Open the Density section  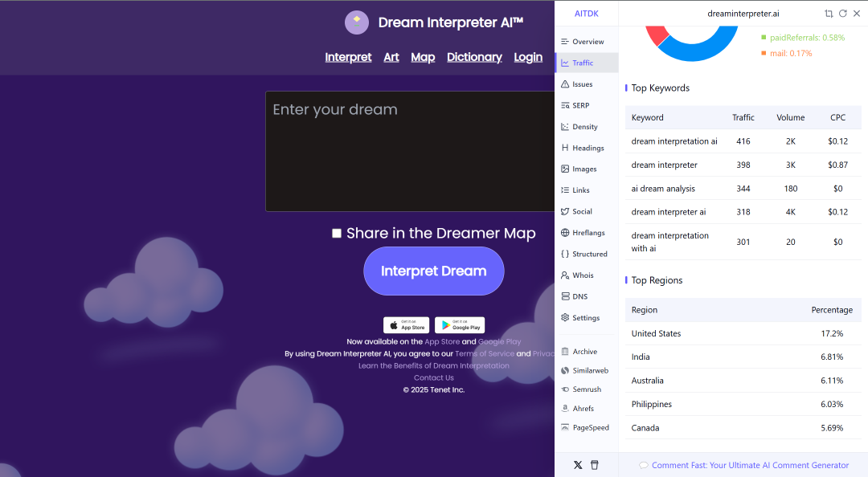[x=586, y=127]
